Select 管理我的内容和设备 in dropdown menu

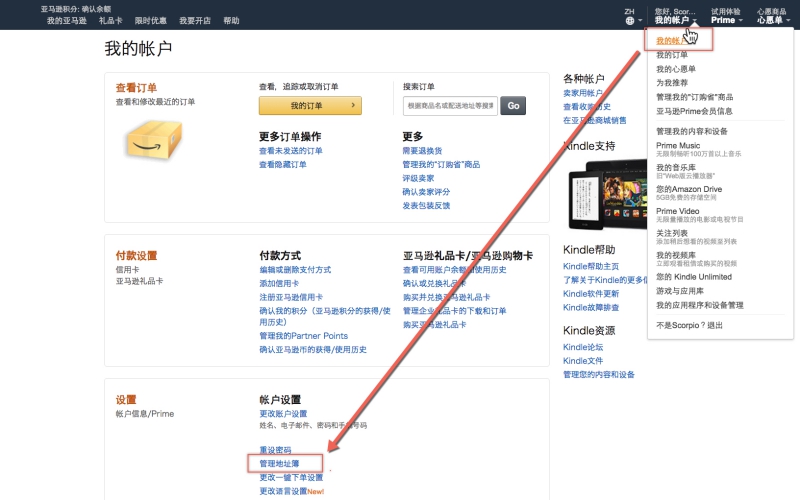click(x=692, y=131)
